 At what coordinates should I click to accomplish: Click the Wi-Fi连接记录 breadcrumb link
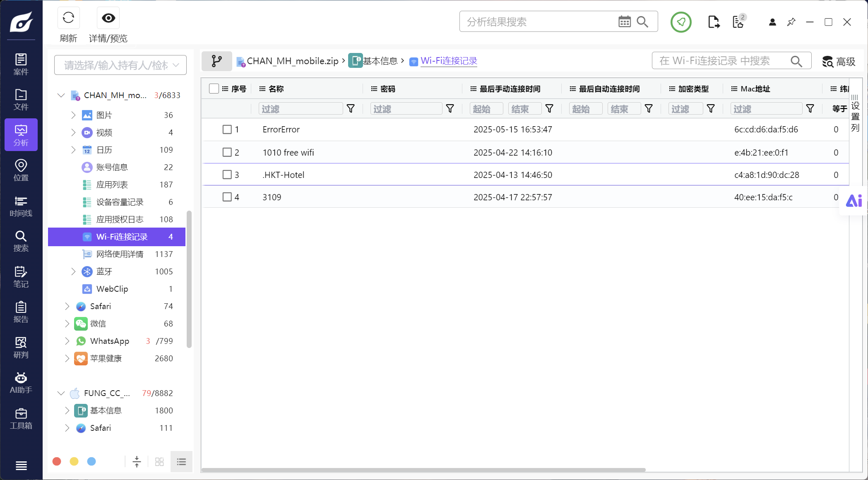point(449,61)
